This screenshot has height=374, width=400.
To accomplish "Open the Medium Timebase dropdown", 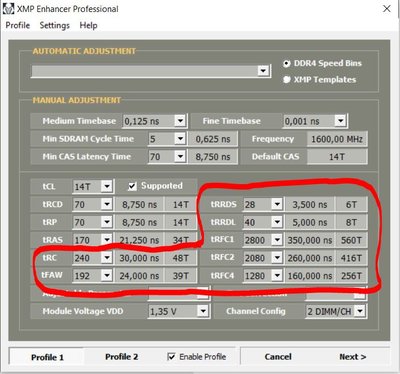I will pyautogui.click(x=180, y=121).
